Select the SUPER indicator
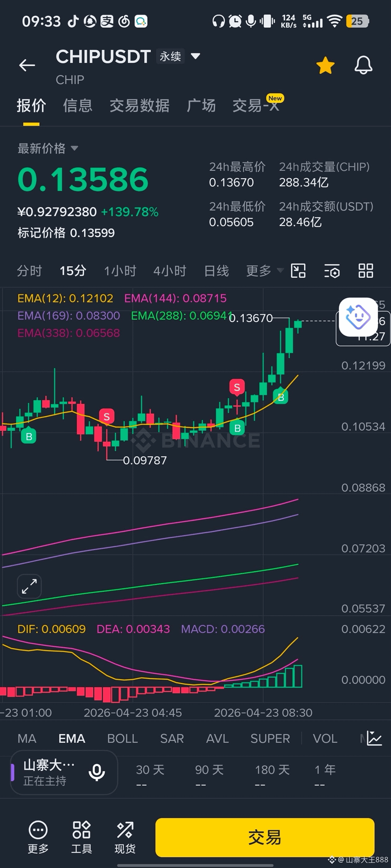 click(x=270, y=739)
